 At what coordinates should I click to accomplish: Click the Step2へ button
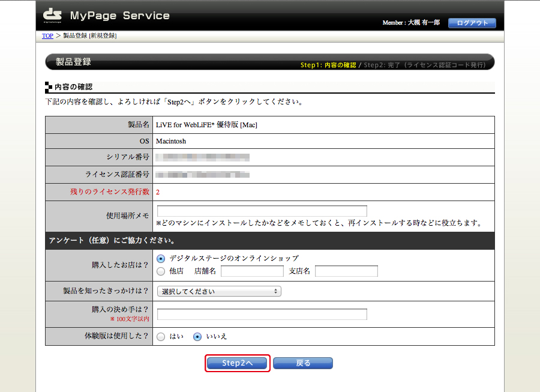tap(237, 363)
